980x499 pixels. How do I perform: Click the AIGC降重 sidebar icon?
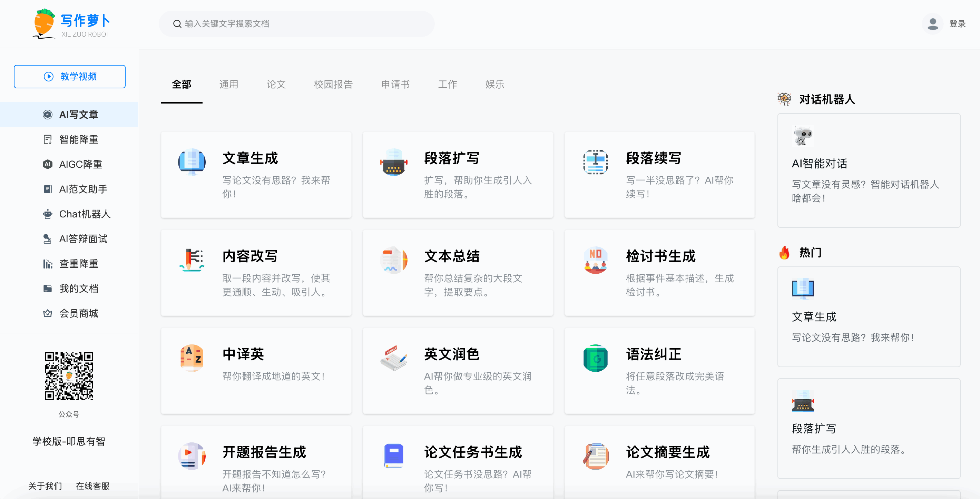47,164
